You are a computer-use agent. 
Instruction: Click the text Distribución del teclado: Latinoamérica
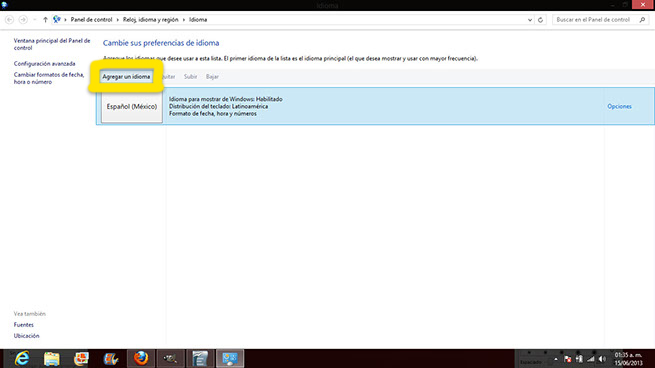pyautogui.click(x=218, y=106)
